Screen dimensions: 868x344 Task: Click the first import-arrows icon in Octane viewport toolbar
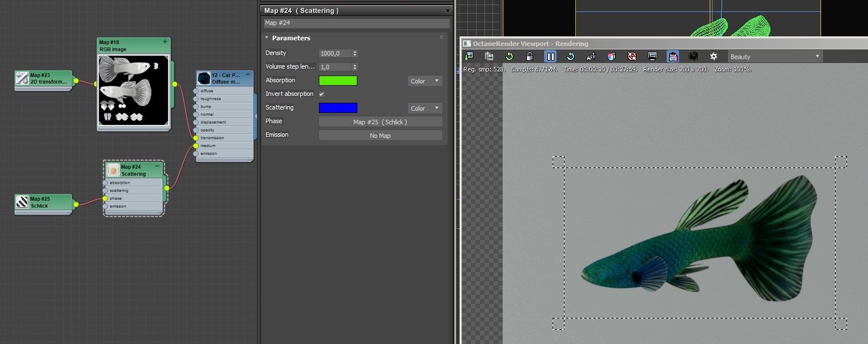pyautogui.click(x=469, y=56)
